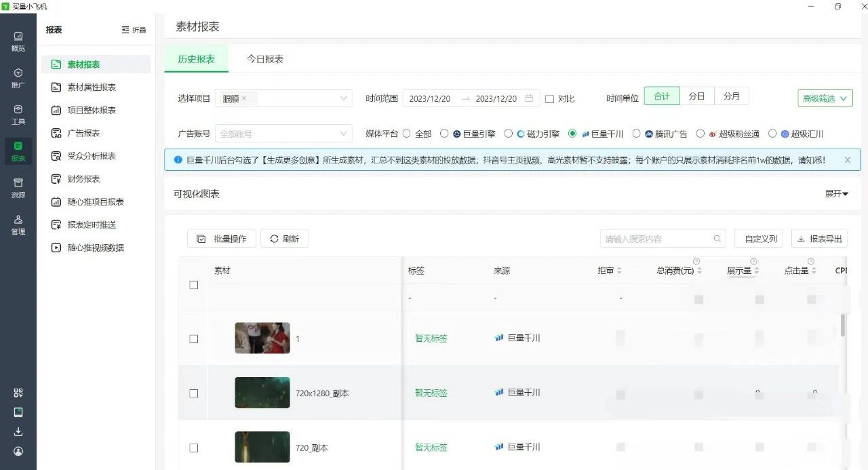Open the user account icon at sidebar bottom
Viewport: 868px width, 470px height.
pyautogui.click(x=18, y=451)
